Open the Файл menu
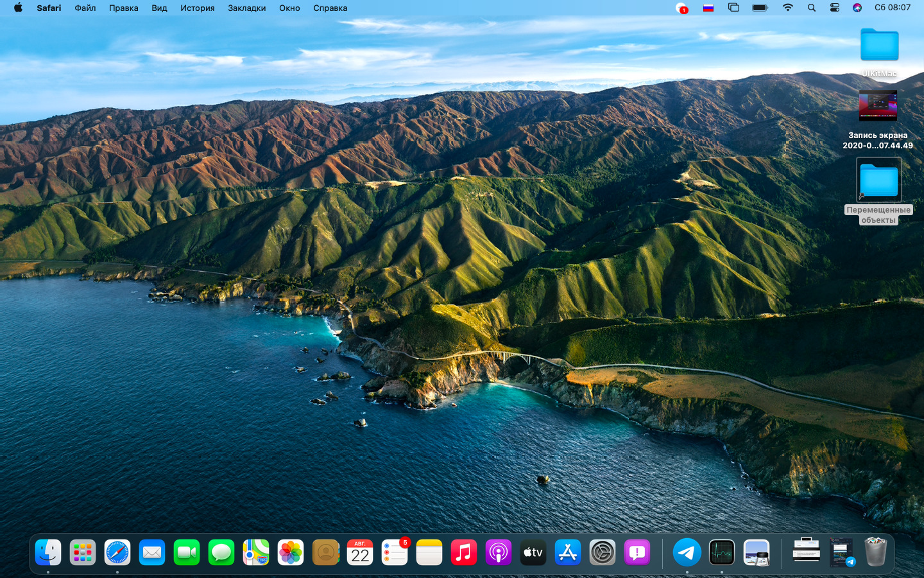The image size is (924, 578). (85, 8)
